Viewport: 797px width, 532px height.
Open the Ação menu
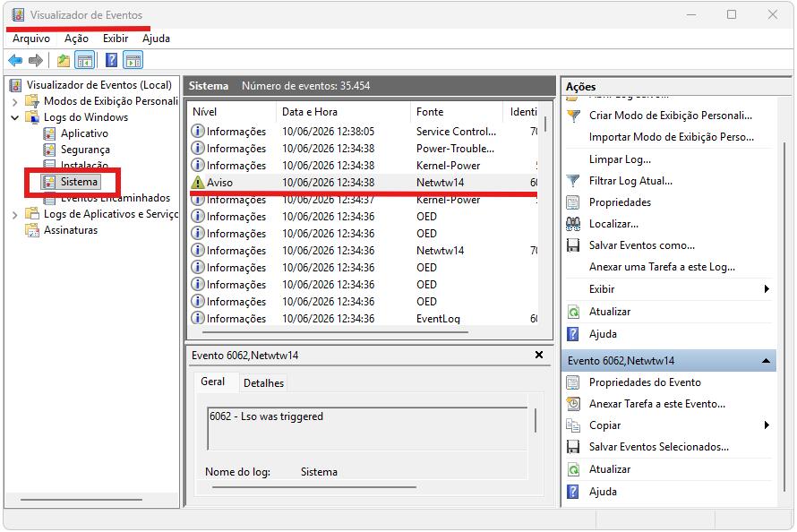[76, 39]
